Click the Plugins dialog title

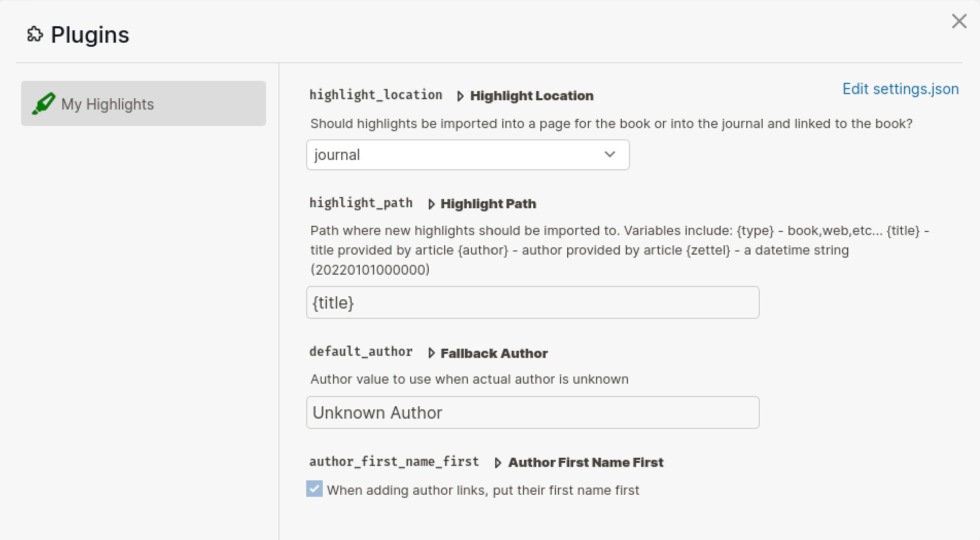[90, 35]
